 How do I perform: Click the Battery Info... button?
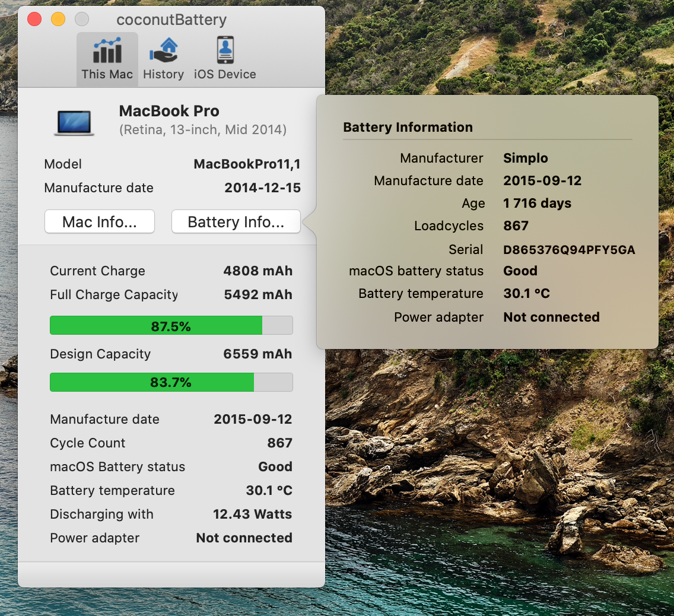click(x=236, y=222)
